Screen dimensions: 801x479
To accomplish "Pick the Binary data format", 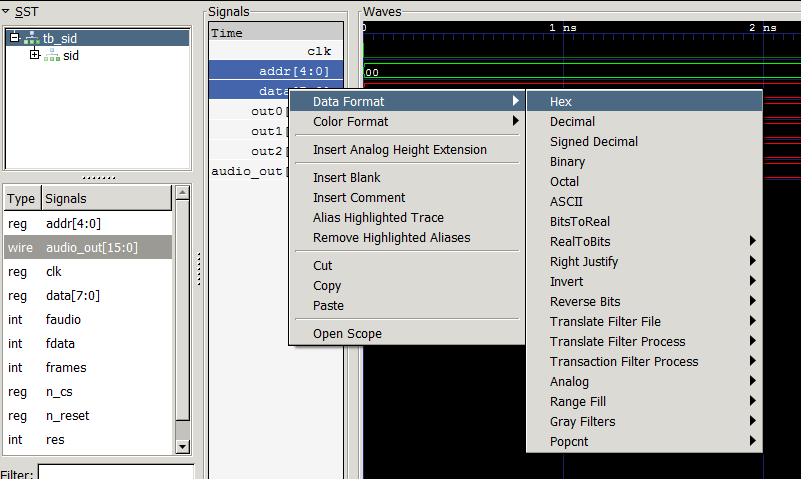I will (567, 162).
